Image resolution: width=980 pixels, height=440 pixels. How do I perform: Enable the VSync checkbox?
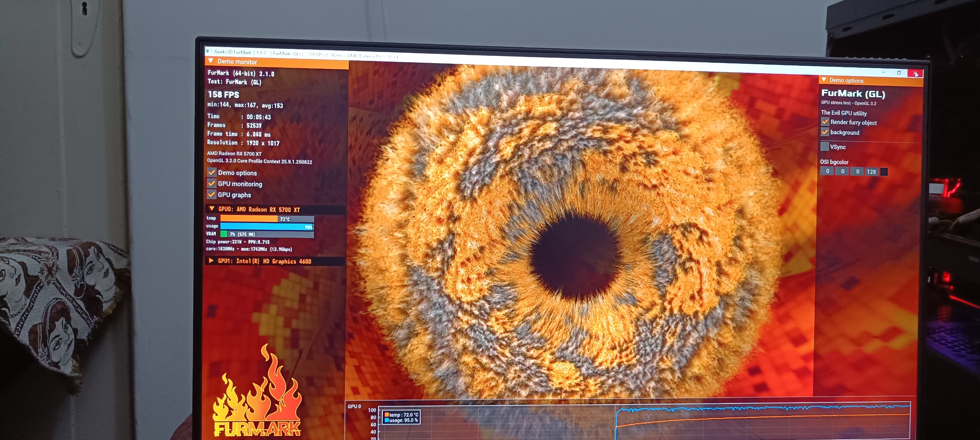825,147
